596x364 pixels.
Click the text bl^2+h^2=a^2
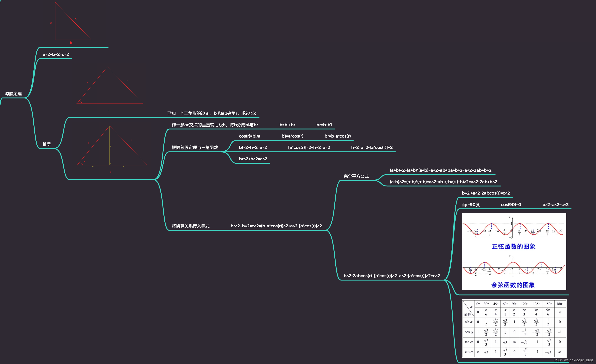pos(253,148)
